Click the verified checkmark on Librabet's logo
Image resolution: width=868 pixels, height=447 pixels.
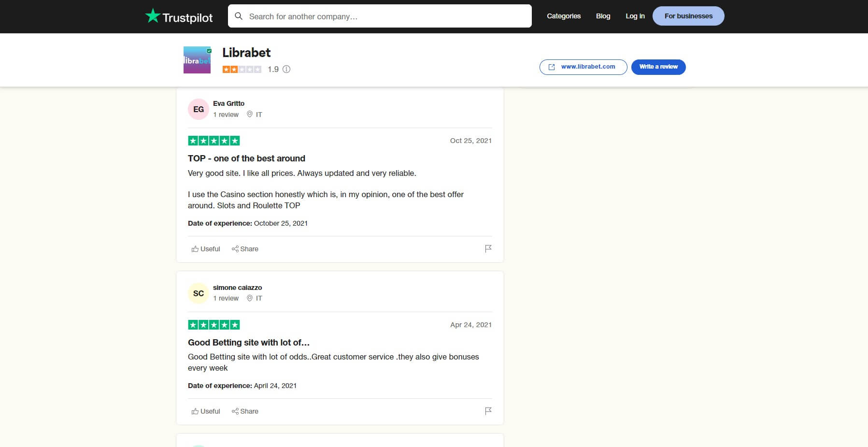point(209,50)
